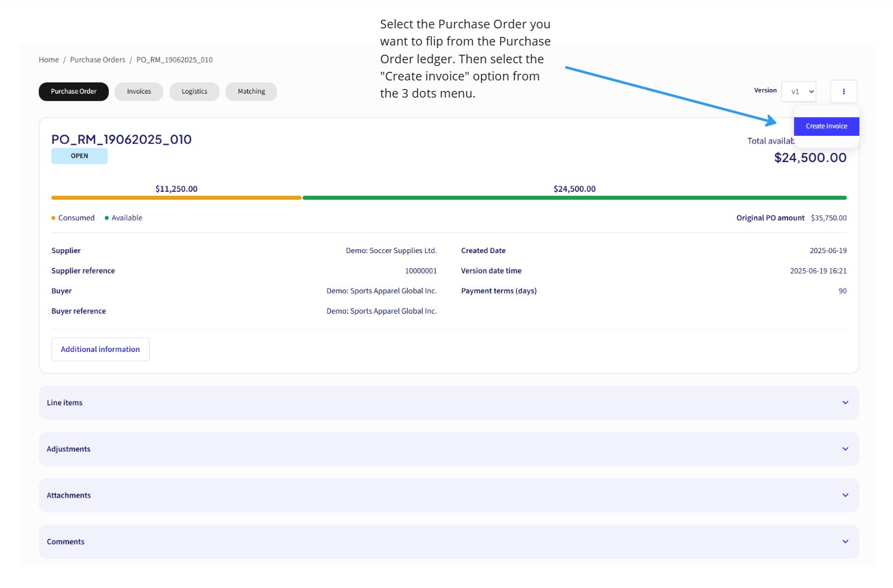The width and height of the screenshot is (893, 588).
Task: Expand the Line items section
Action: click(844, 402)
